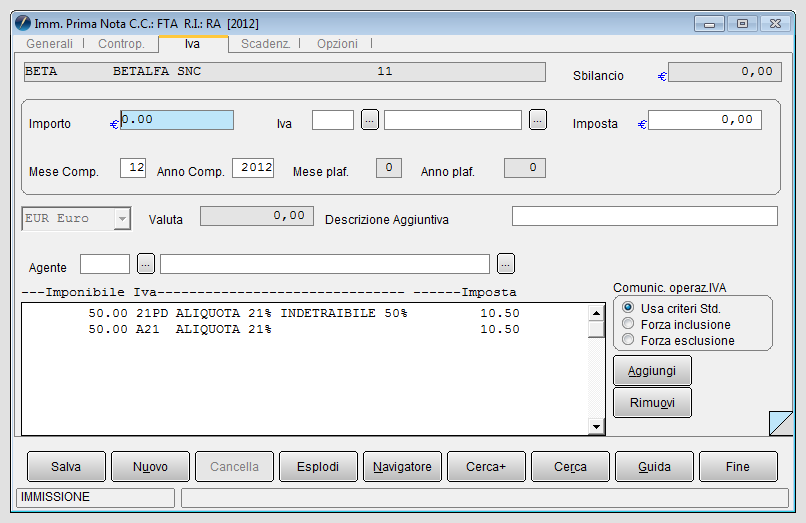Focus the Iva description field
The image size is (806, 523).
pyautogui.click(x=453, y=120)
